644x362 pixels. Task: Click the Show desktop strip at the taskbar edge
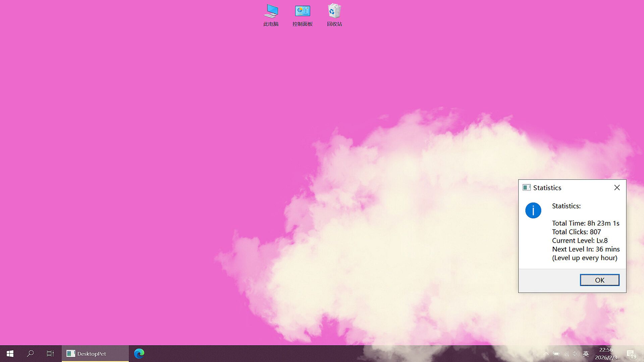(x=643, y=354)
